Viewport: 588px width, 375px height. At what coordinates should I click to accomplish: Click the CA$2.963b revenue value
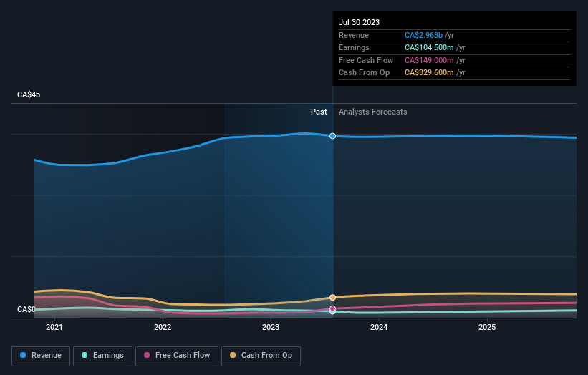coord(423,35)
